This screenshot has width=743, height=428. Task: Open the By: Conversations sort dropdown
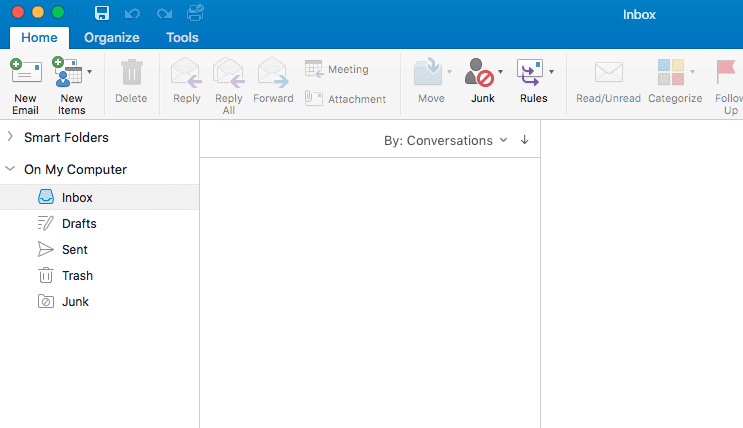445,140
